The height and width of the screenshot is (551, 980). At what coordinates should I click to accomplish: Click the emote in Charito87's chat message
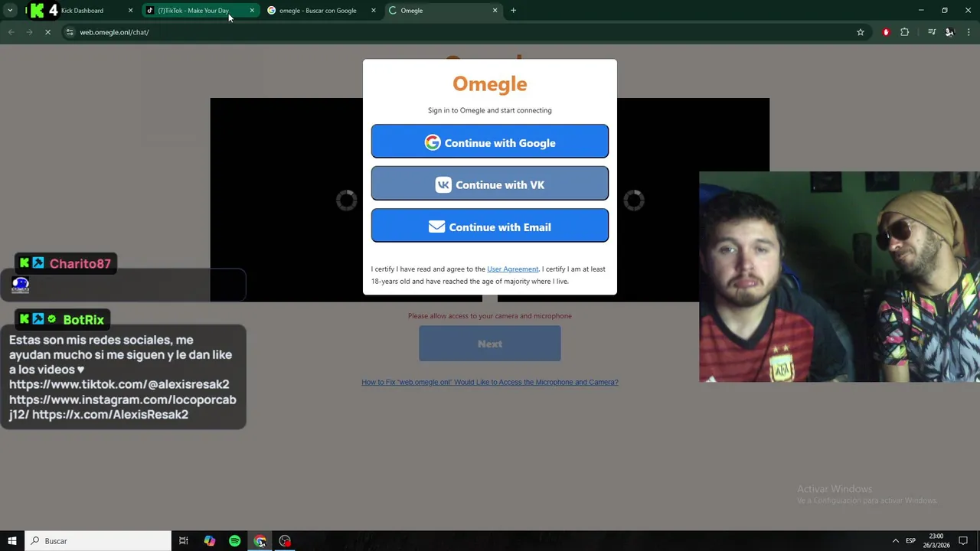click(21, 285)
